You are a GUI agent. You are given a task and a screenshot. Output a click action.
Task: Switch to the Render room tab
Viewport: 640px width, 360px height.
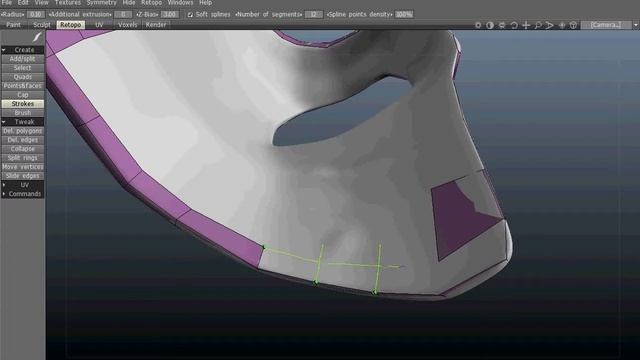click(156, 25)
